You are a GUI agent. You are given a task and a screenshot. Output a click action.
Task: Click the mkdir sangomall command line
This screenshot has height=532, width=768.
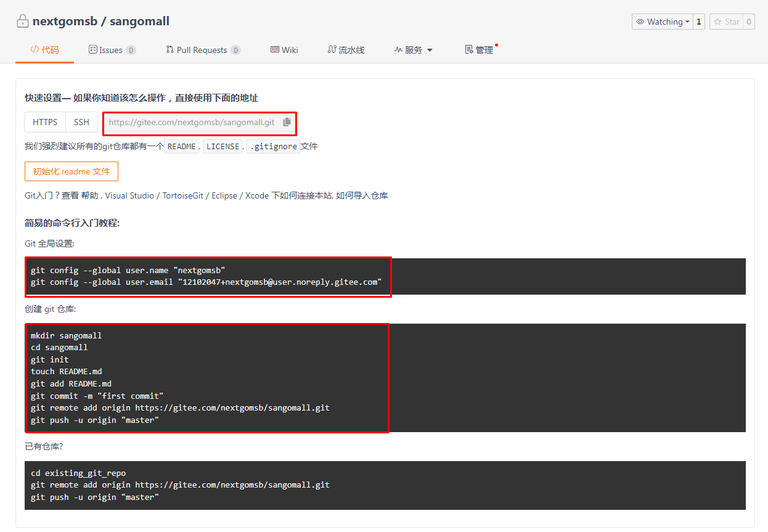[67, 335]
